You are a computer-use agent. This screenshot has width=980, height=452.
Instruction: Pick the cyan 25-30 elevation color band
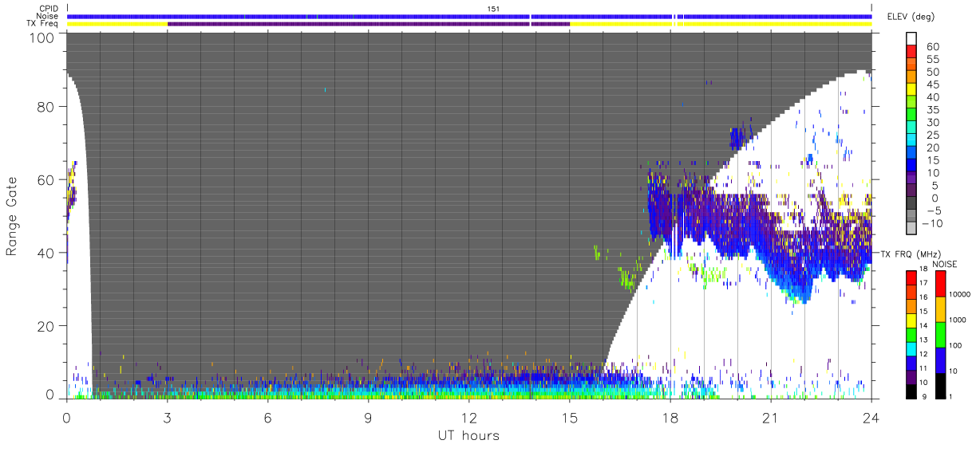point(911,128)
